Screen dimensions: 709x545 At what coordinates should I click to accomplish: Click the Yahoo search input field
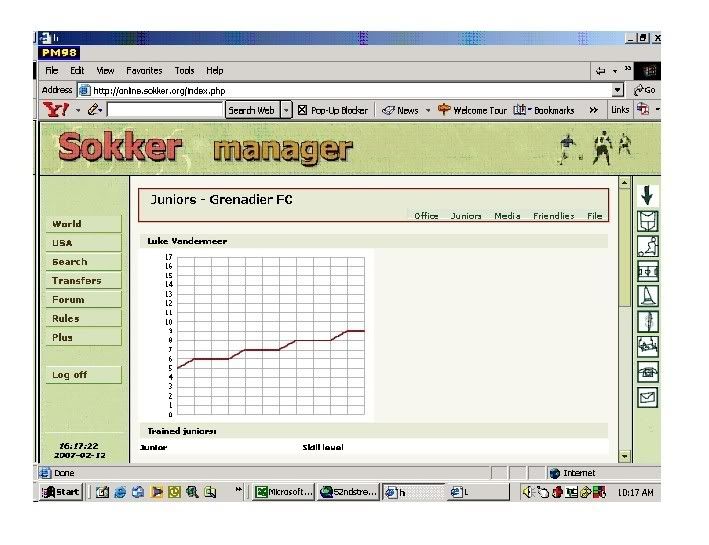[x=164, y=110]
